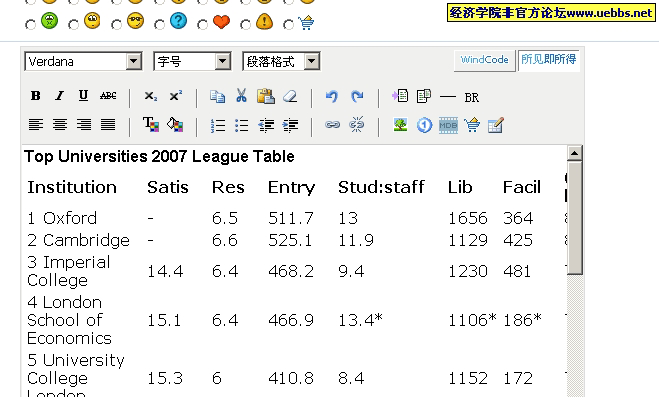Click the insert quote document icon

pos(400,96)
